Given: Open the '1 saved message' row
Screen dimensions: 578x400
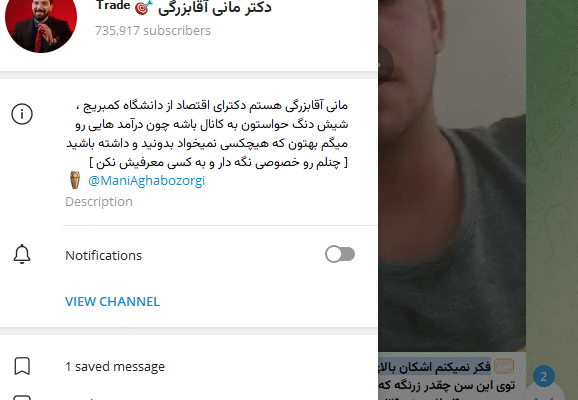Looking at the screenshot, I should coord(189,366).
